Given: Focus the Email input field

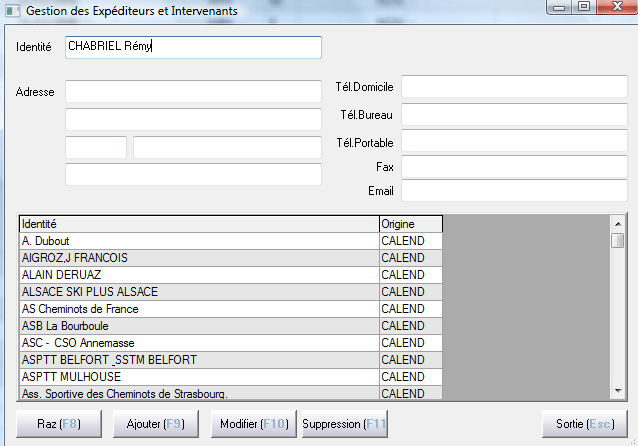Looking at the screenshot, I should pos(513,191).
